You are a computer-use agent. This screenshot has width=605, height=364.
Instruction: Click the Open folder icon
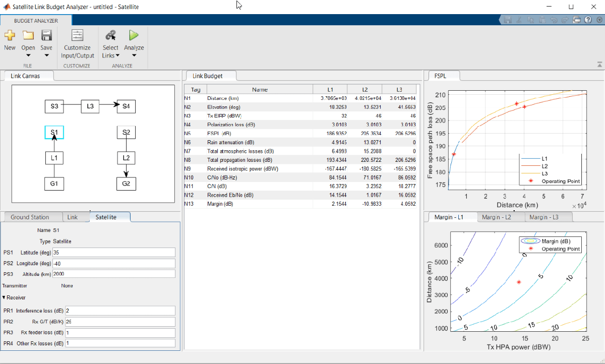pyautogui.click(x=28, y=35)
